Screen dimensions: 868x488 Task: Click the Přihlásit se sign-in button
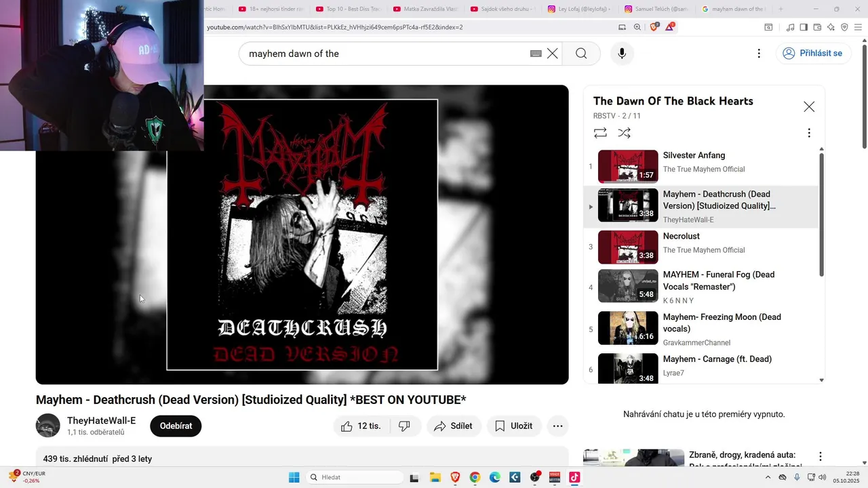pyautogui.click(x=813, y=54)
